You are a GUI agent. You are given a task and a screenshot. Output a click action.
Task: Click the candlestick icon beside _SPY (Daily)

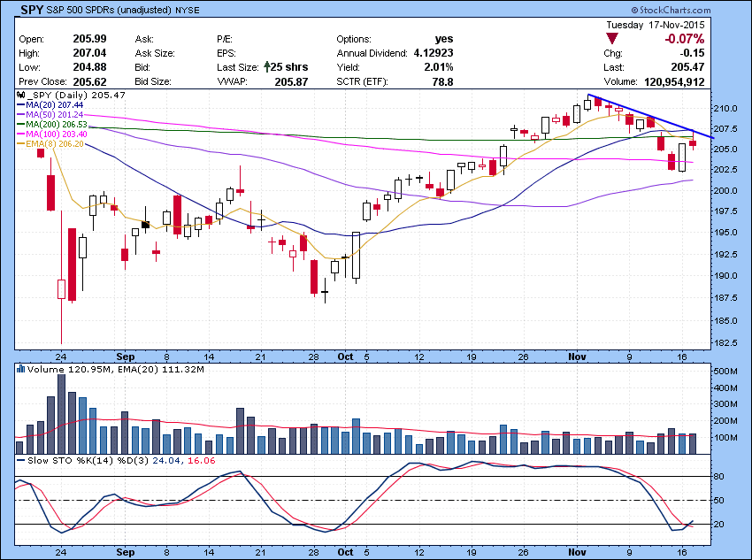click(21, 95)
